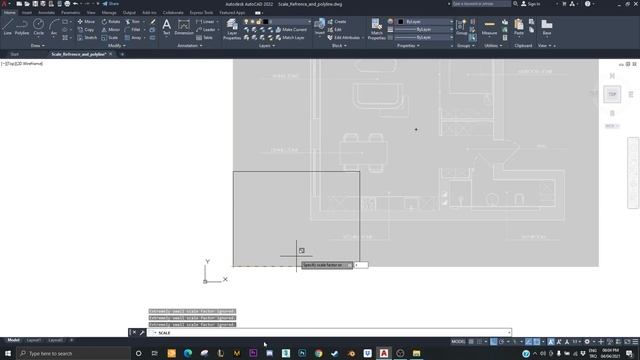Select the Line tool
Screen dimensions: 640x360
coord(7,27)
